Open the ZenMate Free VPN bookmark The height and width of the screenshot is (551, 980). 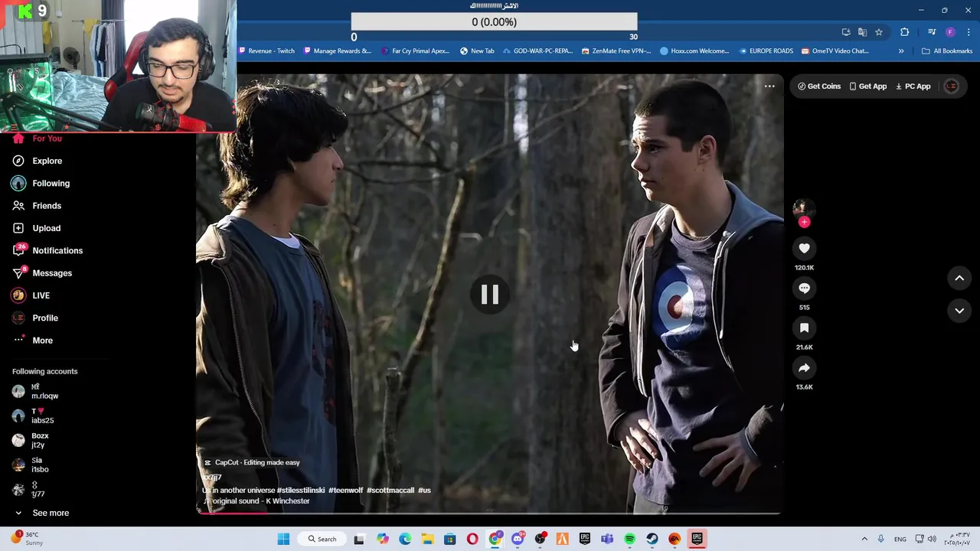coord(616,51)
